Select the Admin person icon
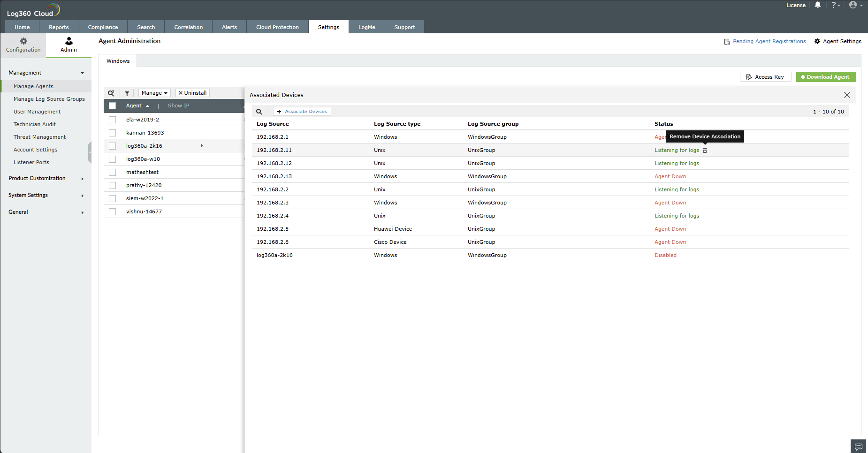The image size is (868, 453). pyautogui.click(x=69, y=41)
